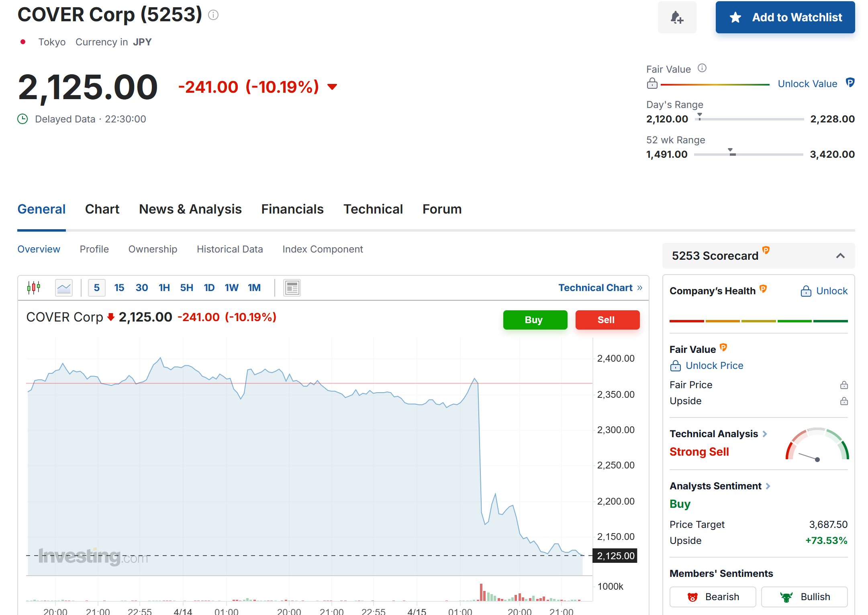
Task: Click the Pro badge beside scorecard Fair Value
Action: pos(723,347)
